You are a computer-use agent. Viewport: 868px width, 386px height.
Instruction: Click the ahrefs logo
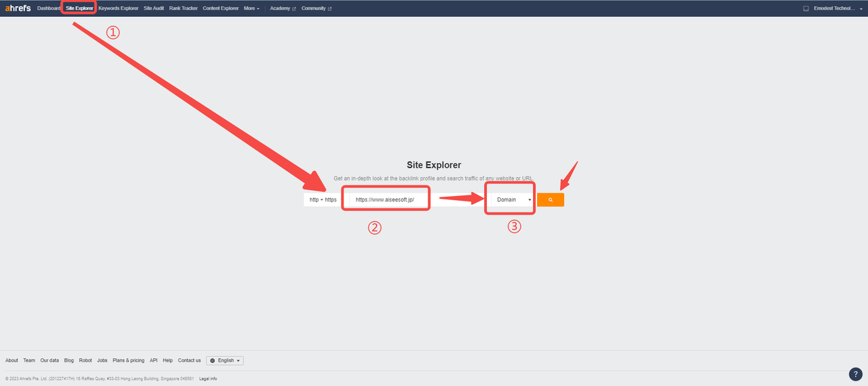(18, 8)
